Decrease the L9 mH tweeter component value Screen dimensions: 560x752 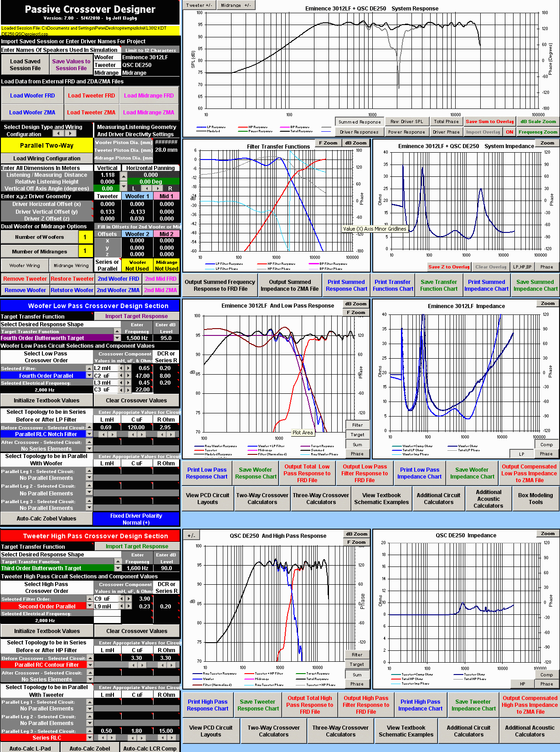(122, 607)
